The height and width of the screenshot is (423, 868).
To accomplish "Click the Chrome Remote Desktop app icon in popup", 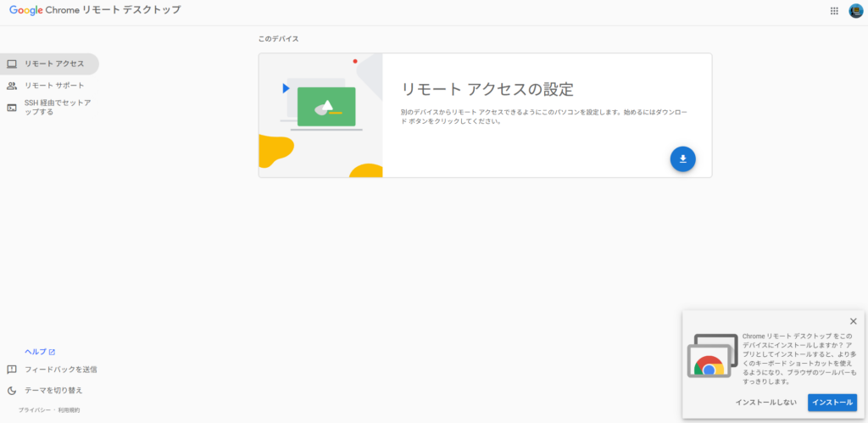I will tap(712, 356).
